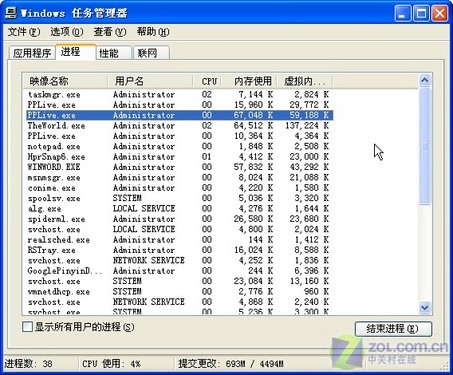The height and width of the screenshot is (375, 453).
Task: Select the alg.exe process
Action: [x=179, y=209]
